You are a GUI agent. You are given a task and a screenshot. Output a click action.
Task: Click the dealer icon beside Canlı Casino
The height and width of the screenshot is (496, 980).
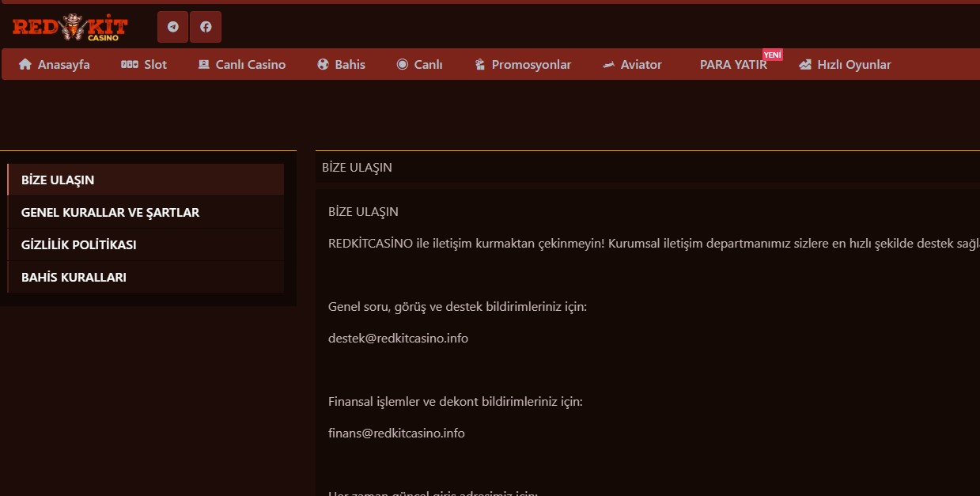pos(204,65)
